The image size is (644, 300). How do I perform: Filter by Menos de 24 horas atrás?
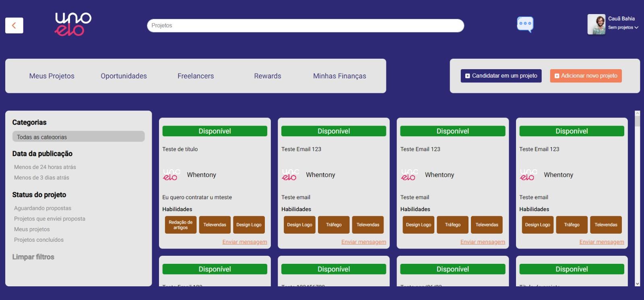pos(45,167)
